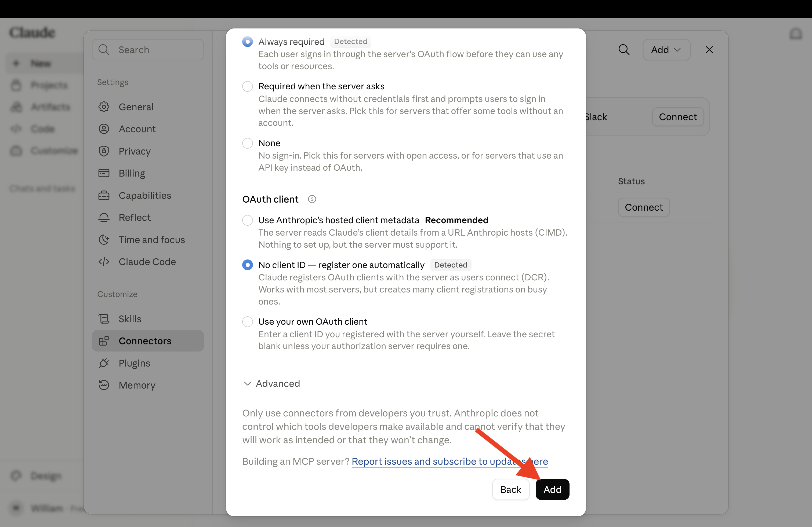
Task: Open the Billing settings section
Action: pos(148,173)
